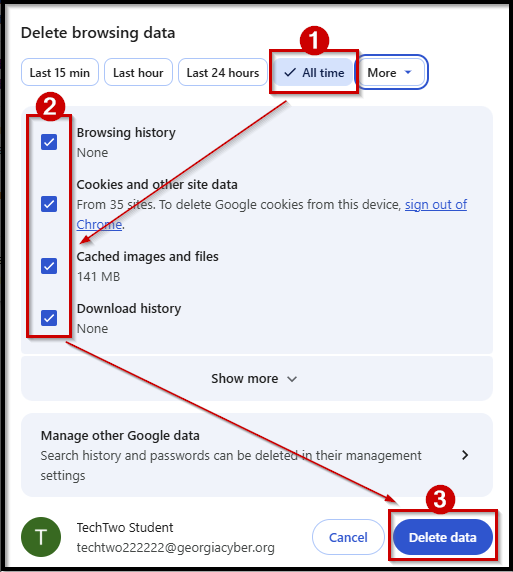Click the Manage other Google data heading

120,435
